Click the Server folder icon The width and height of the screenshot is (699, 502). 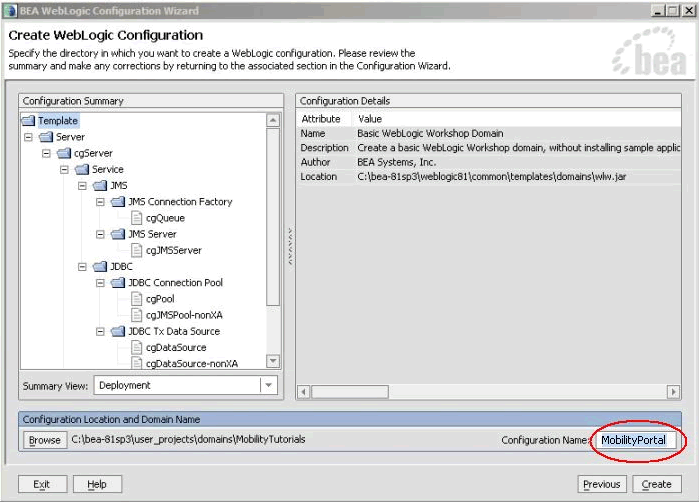pos(46,137)
